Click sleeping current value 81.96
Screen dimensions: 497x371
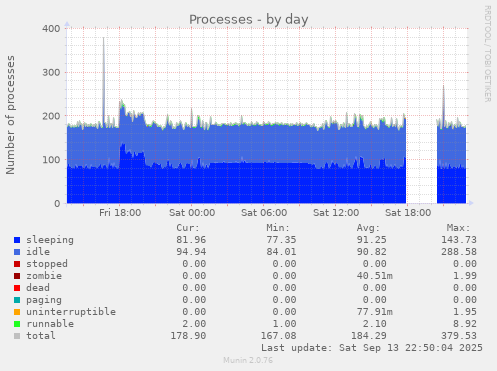click(191, 240)
